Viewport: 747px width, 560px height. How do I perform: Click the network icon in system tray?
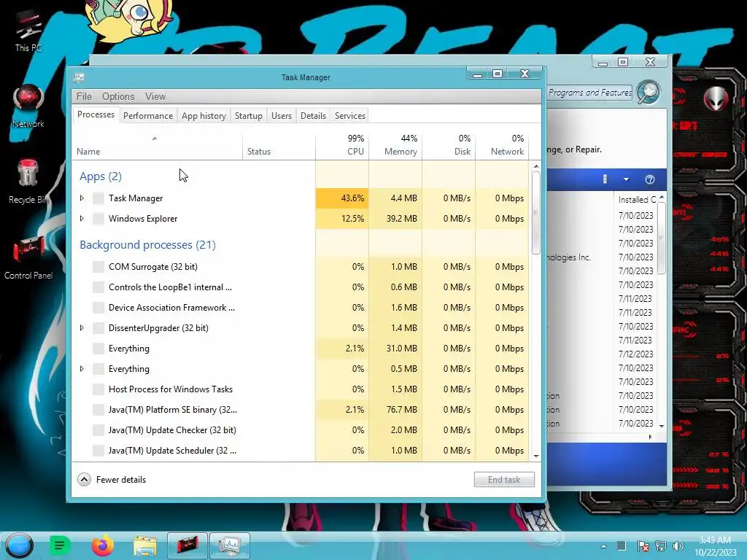[661, 546]
